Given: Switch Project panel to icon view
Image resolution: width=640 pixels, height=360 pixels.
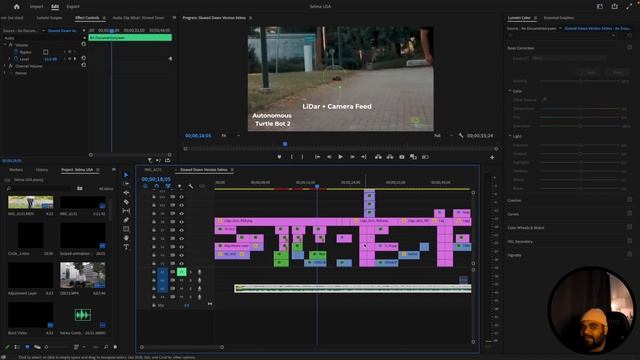Looking at the screenshot, I should [27, 347].
